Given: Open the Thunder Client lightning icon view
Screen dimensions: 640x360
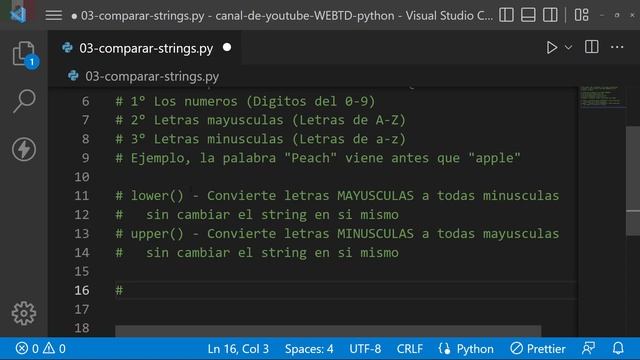Looking at the screenshot, I should point(24,149).
